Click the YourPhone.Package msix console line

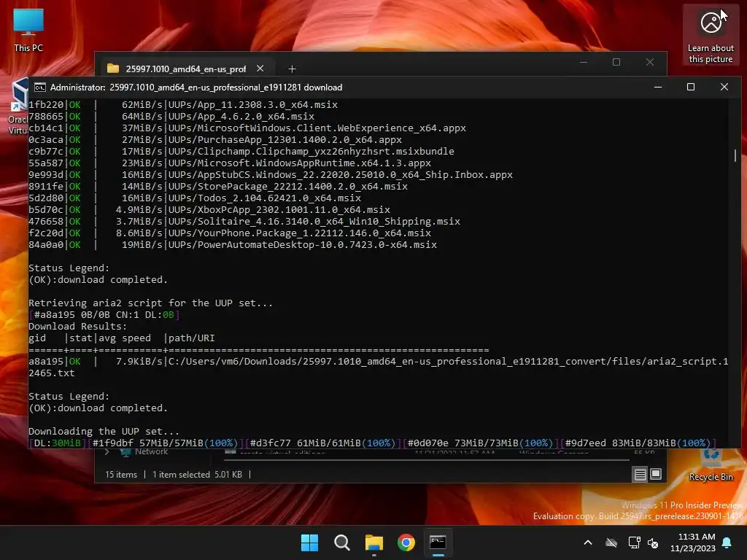click(230, 233)
